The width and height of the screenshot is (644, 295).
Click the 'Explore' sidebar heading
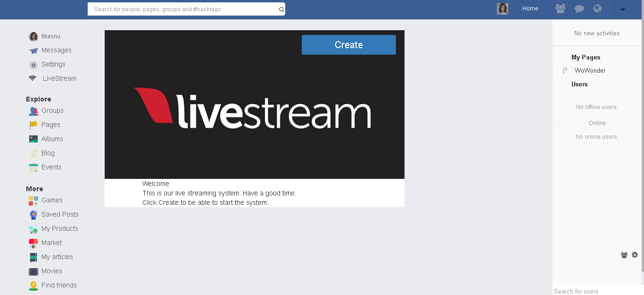click(x=39, y=99)
